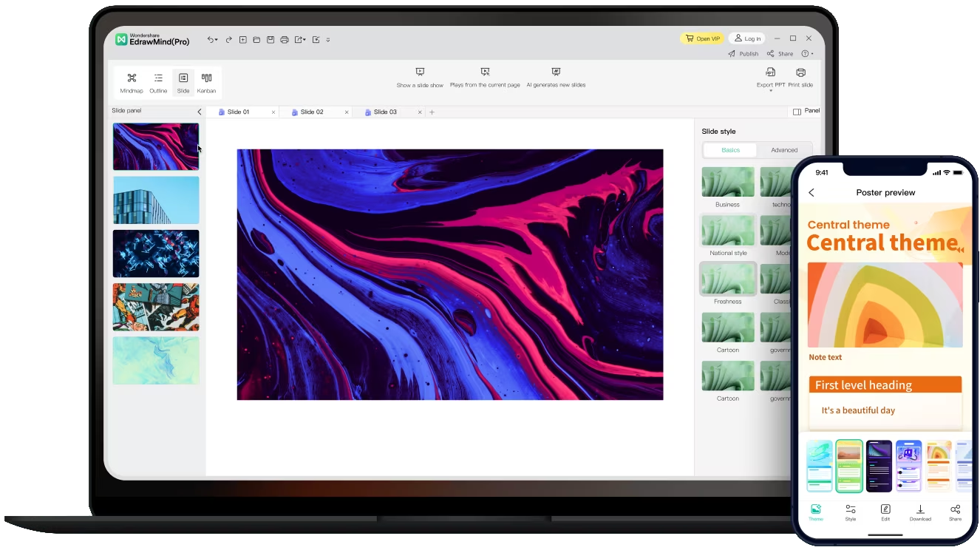Click the checkbox-pencil icon in quick access bar
Screen dimensions: 980x553
click(x=316, y=40)
